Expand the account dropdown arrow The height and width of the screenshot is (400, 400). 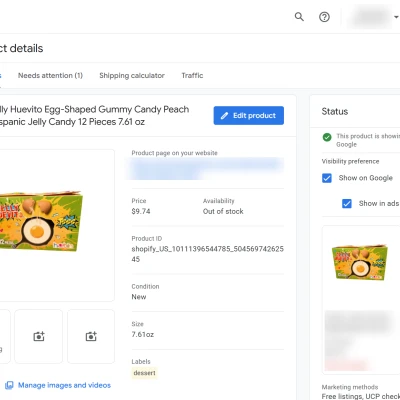point(396,17)
